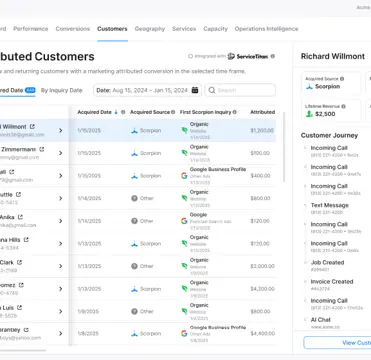The image size is (371, 360).
Task: Open external link icon beside Anika
Action: [20, 217]
